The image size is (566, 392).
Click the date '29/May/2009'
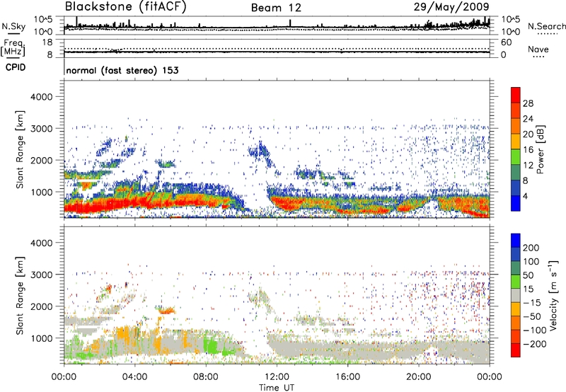(x=451, y=7)
